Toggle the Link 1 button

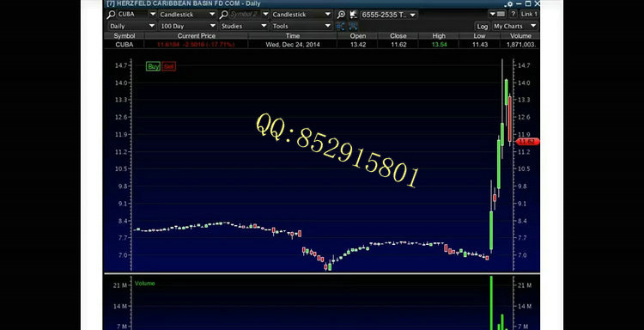pos(529,14)
